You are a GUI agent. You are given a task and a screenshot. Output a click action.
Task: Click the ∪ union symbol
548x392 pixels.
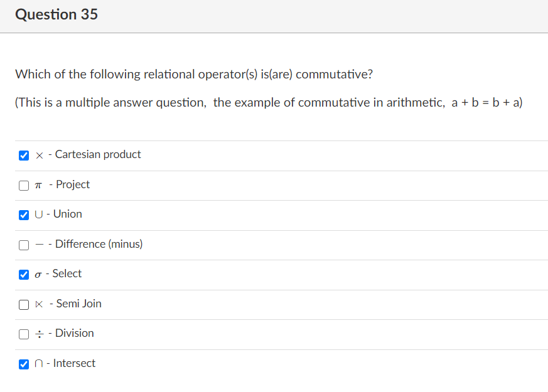coord(39,215)
